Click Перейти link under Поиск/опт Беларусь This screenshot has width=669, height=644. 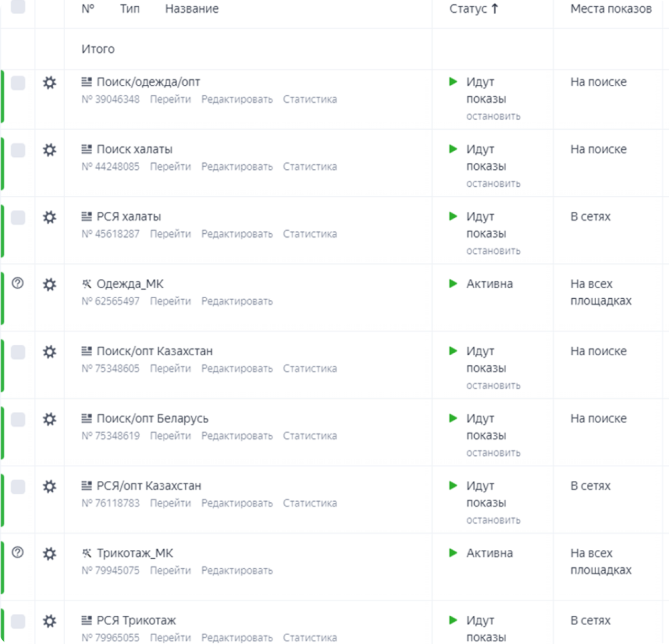pos(170,436)
